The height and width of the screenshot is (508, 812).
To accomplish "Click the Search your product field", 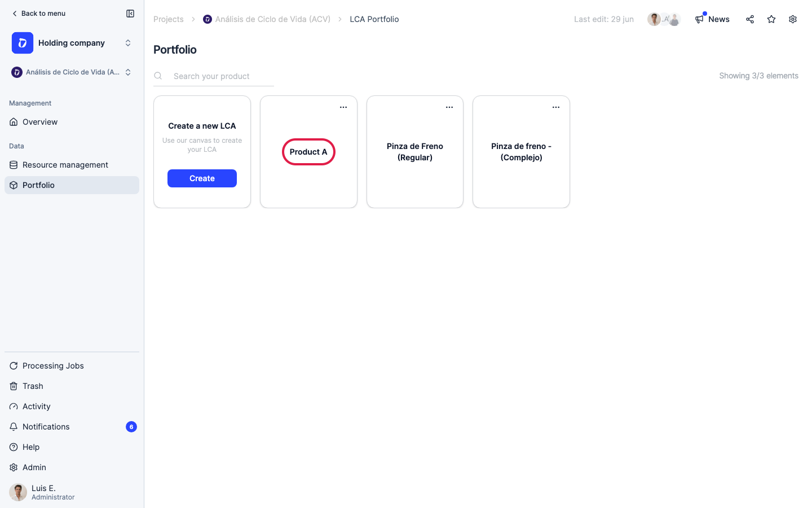I will 214,76.
